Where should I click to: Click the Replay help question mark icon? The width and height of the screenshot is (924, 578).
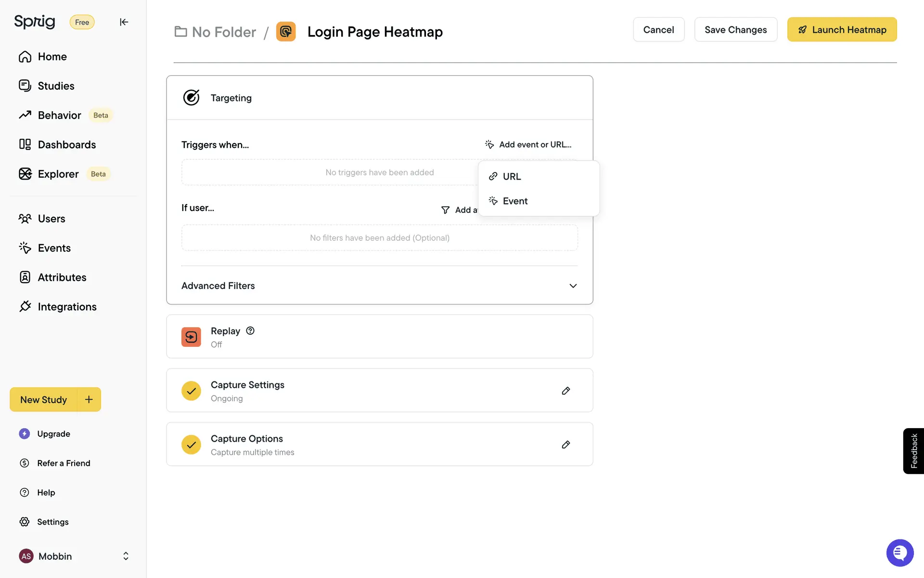point(250,330)
